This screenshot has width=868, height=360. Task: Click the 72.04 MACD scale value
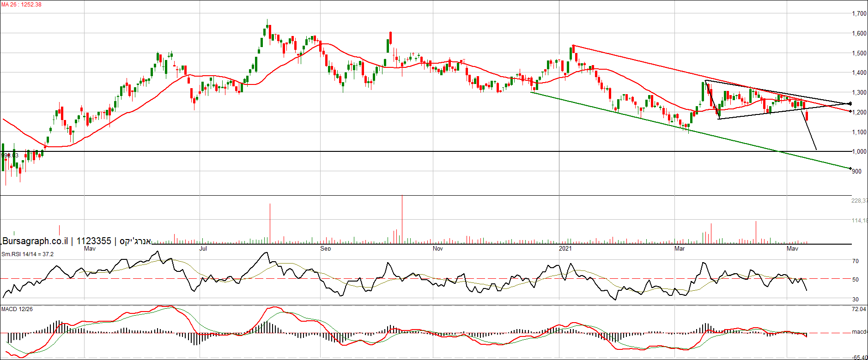pyautogui.click(x=859, y=309)
